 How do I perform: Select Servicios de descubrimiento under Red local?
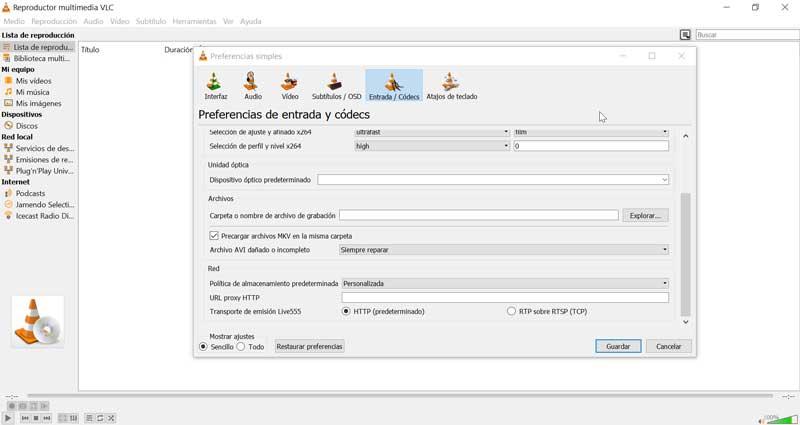coord(38,148)
